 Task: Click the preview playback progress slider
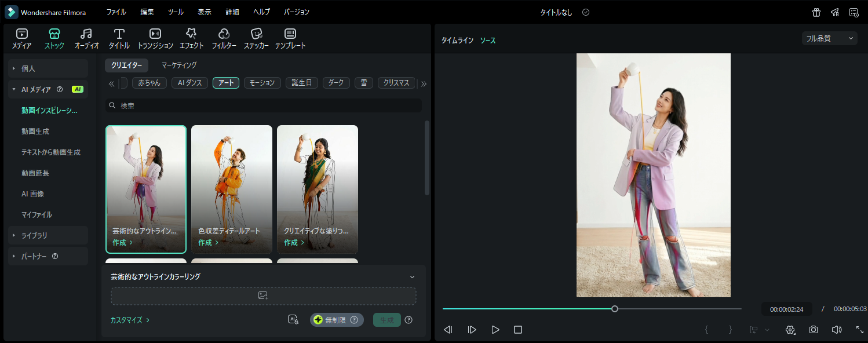(x=591, y=309)
